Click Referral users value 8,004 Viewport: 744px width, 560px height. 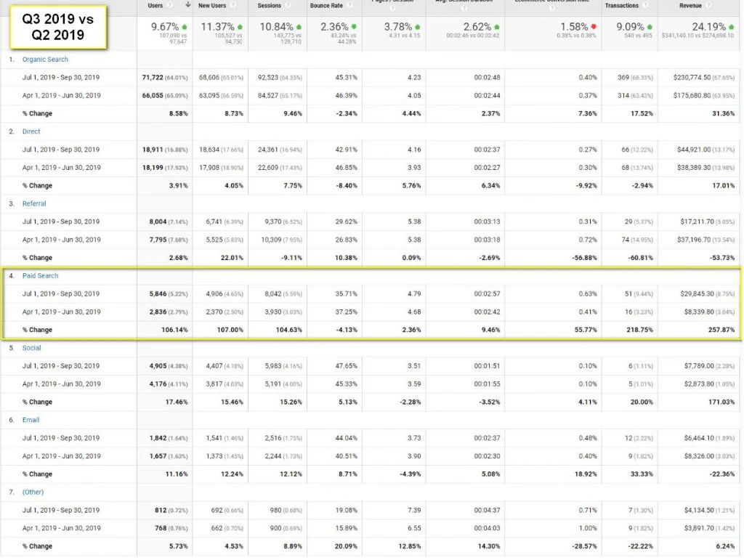pos(158,222)
